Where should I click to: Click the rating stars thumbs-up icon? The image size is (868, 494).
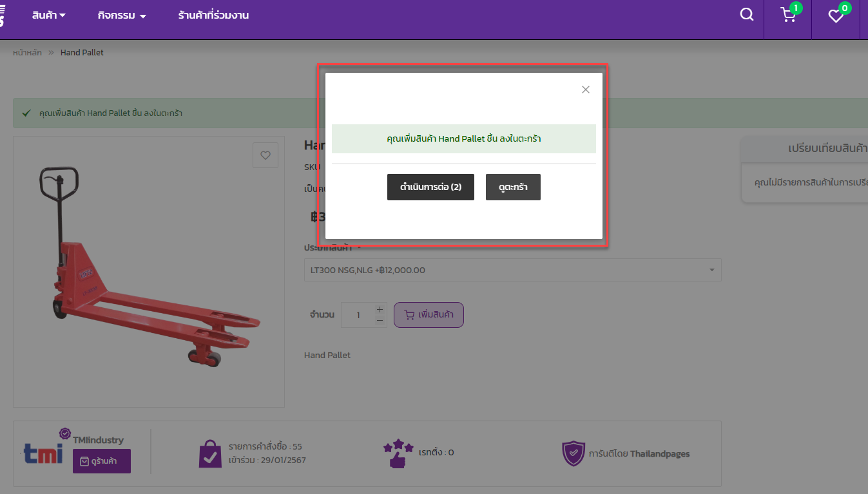tap(398, 453)
